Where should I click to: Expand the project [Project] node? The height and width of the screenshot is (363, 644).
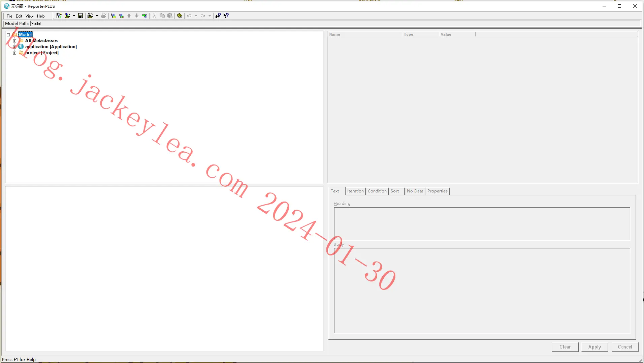(14, 53)
